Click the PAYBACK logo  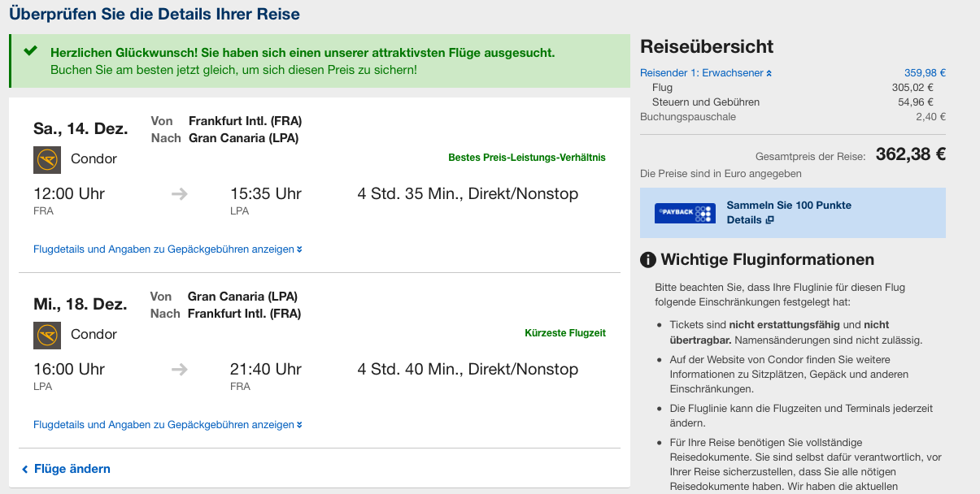tap(685, 214)
